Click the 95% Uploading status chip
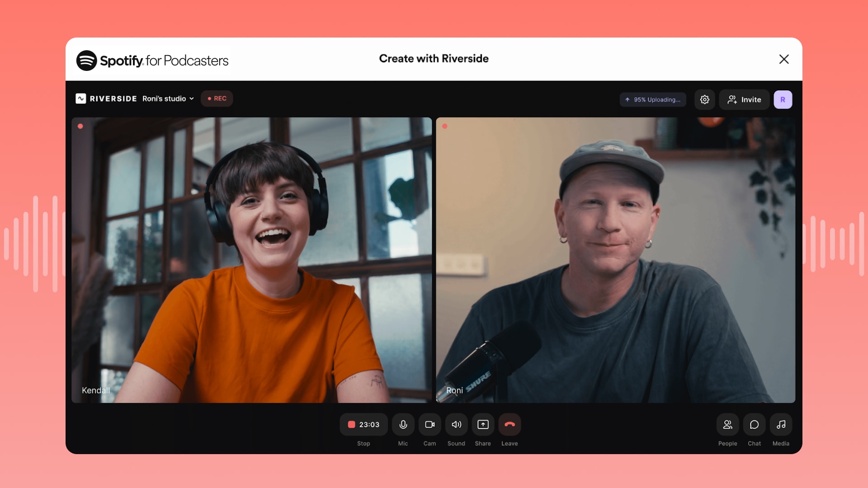Screen dimensions: 868x488 653,99
